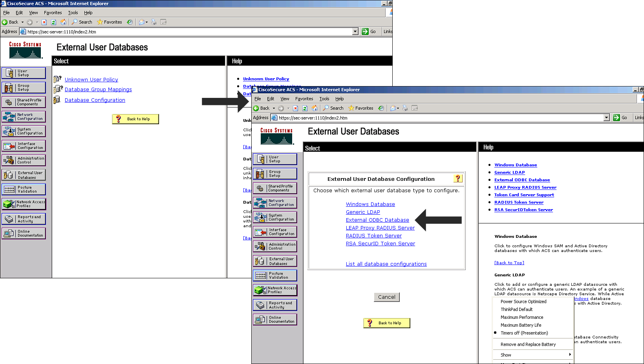644x364 pixels.
Task: Click RSA SecurID Token Server link
Action: [381, 243]
